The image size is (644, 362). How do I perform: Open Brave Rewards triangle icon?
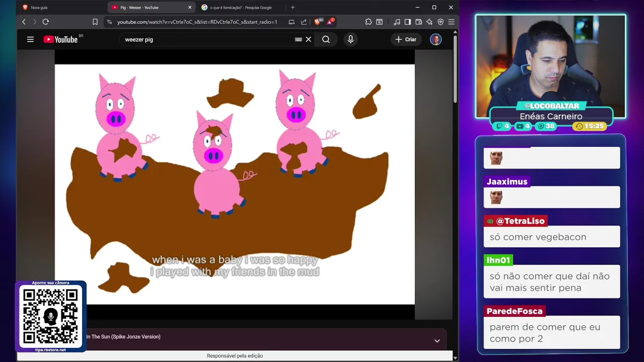pos(331,22)
